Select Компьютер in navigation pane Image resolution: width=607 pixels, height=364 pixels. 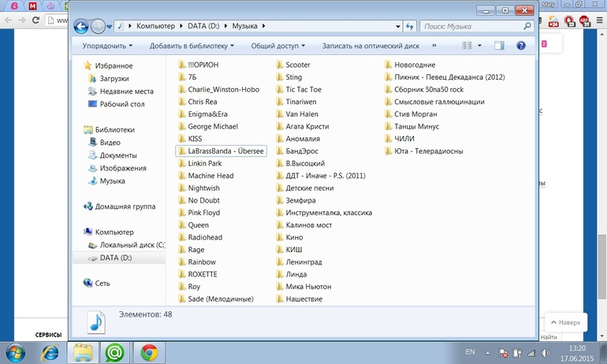pos(114,232)
